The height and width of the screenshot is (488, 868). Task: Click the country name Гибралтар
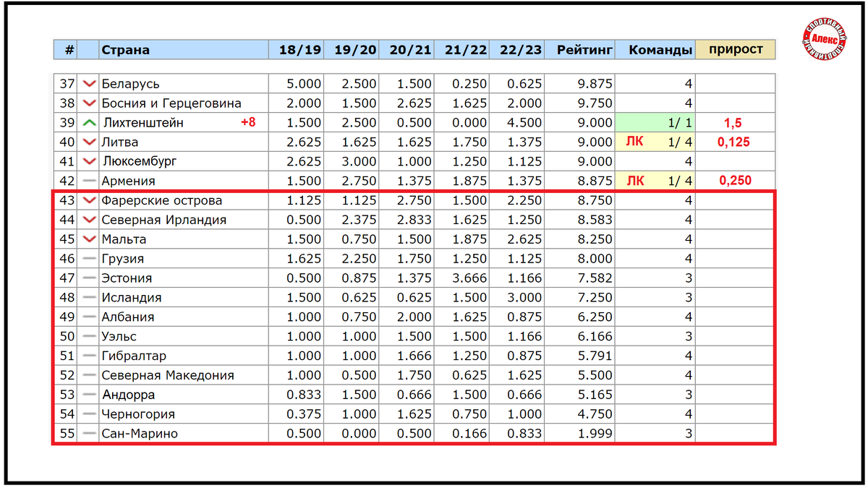coord(134,356)
